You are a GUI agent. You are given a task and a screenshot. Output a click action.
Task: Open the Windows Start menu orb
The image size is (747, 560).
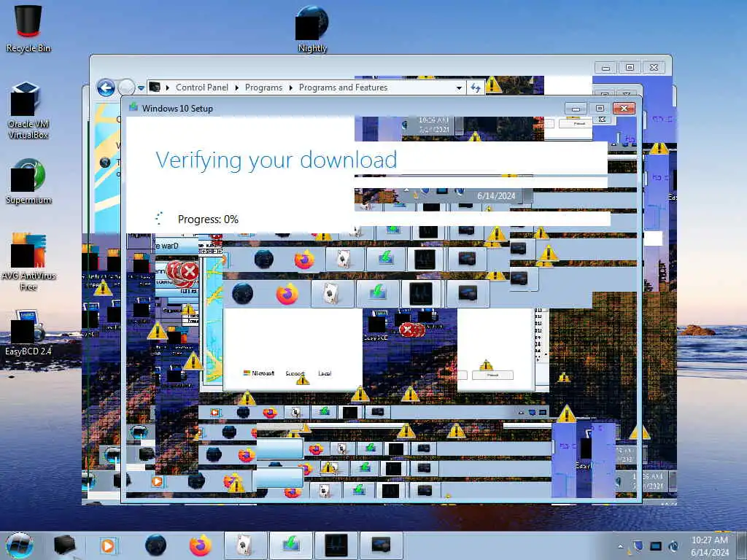(20, 545)
